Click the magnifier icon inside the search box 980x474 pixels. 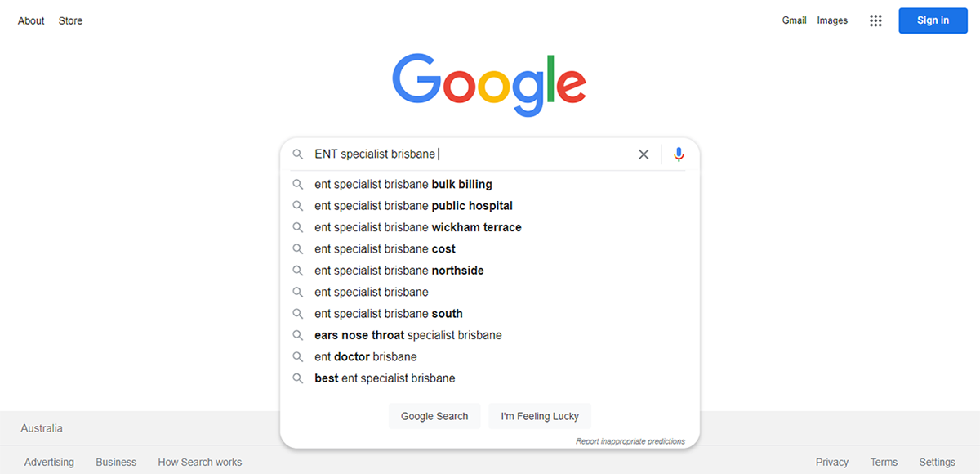(x=298, y=154)
